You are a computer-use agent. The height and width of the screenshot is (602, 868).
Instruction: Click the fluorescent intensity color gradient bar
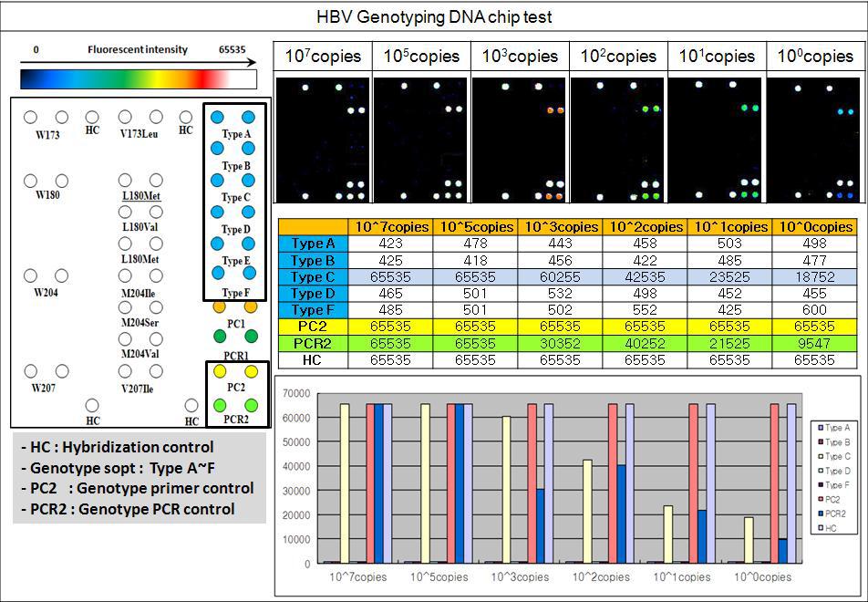point(139,78)
